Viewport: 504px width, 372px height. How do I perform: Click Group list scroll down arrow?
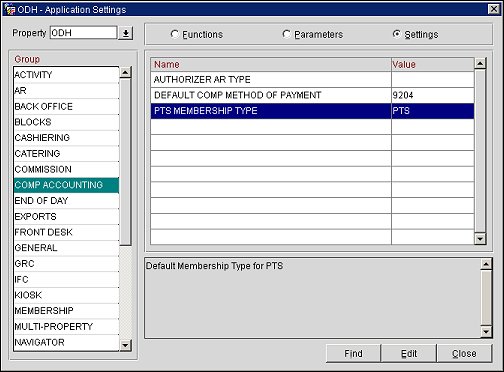click(125, 345)
